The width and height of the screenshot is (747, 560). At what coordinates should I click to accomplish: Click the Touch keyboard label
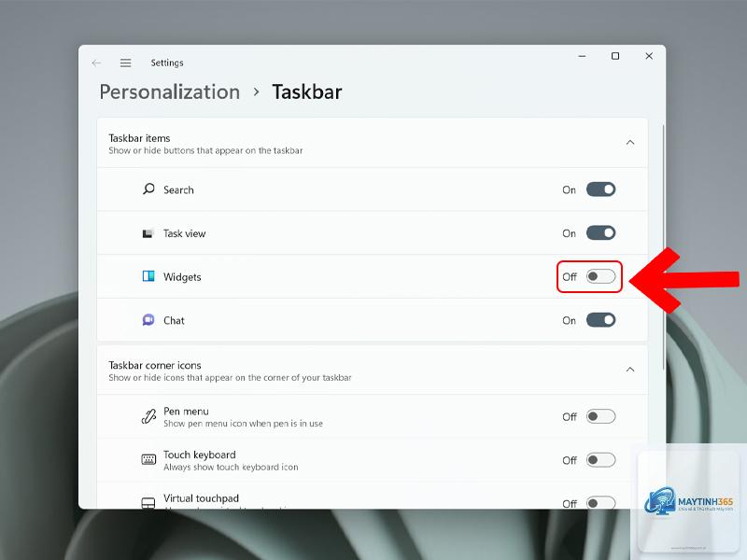coord(200,455)
